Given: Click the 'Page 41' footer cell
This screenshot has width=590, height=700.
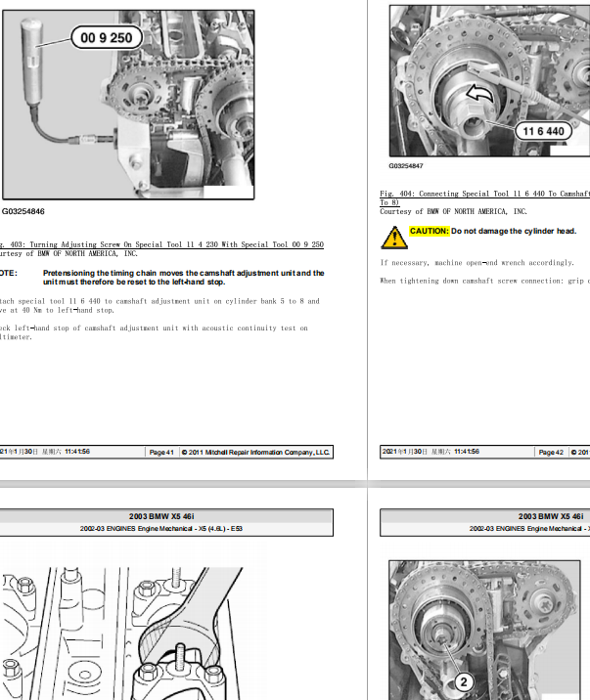Looking at the screenshot, I should coord(161,453).
